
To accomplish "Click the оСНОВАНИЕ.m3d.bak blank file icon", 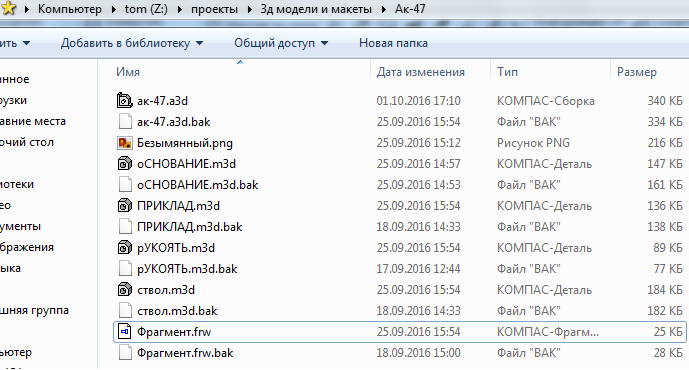I will coord(125,185).
